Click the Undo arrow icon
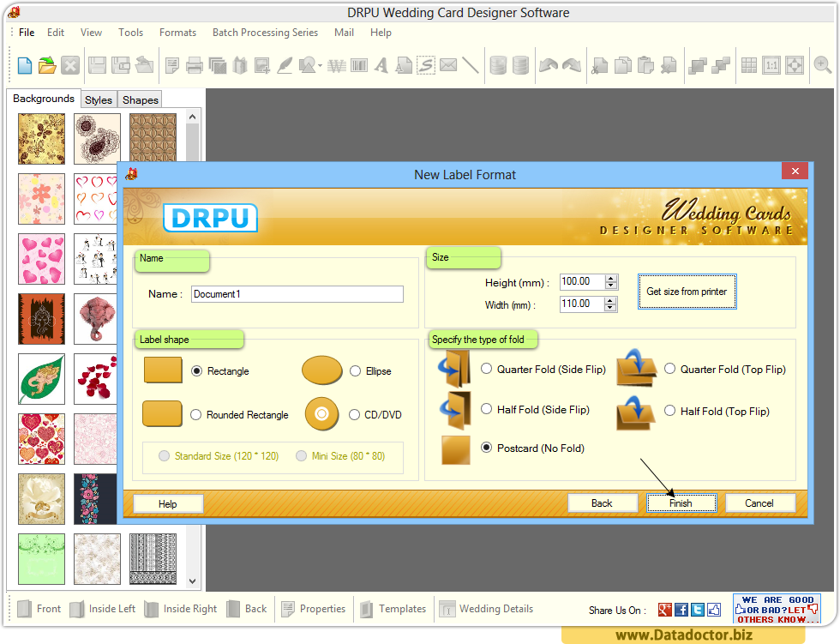Screen dimensions: 840x644 click(549, 66)
